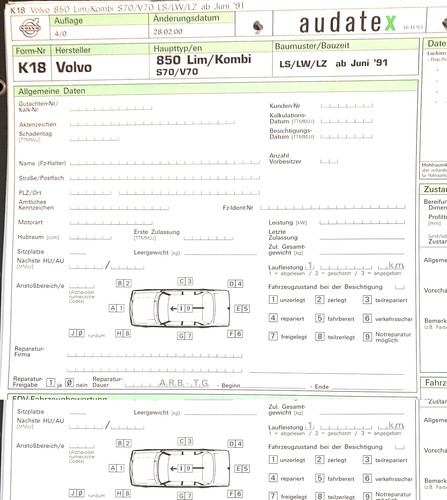Select the Amtliches Kennzeichen field
This screenshot has height=500, width=447.
point(119,208)
